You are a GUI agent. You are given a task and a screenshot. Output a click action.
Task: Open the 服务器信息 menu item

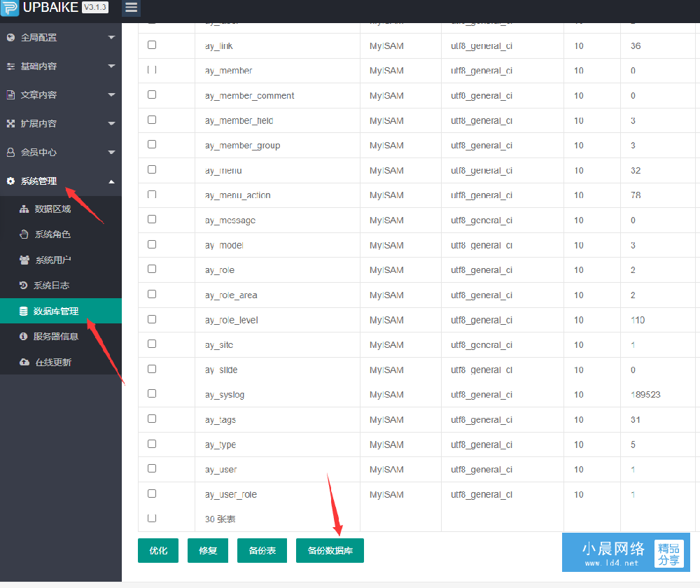click(x=61, y=336)
